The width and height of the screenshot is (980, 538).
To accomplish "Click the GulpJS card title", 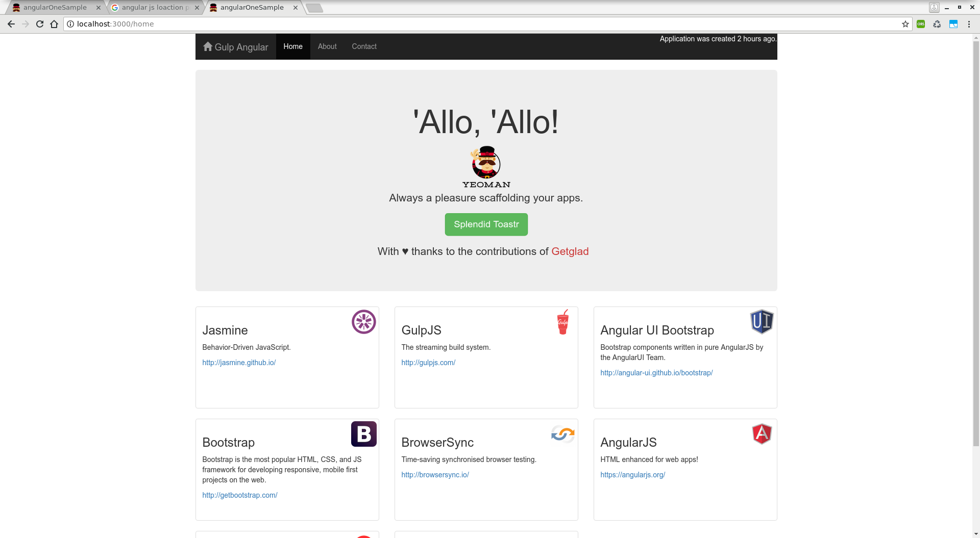I will (x=422, y=330).
